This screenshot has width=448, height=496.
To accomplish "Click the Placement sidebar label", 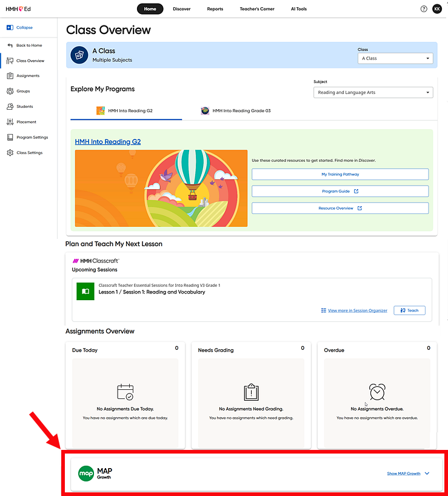I will pyautogui.click(x=26, y=122).
